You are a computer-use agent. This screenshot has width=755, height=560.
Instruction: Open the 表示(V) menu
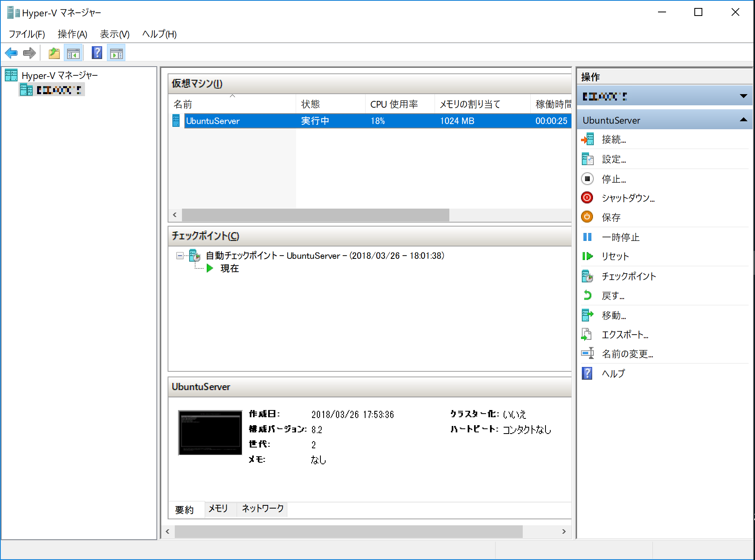(115, 34)
